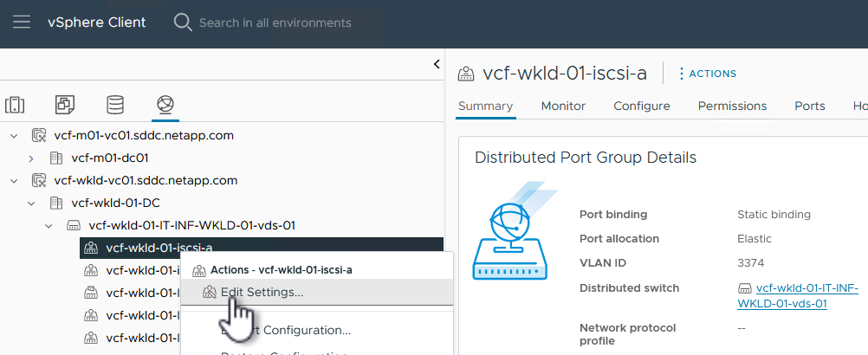Collapse the vcf-wkld-01-IT-INF-WKLD-01-vds-01 switch node
This screenshot has height=355, width=868.
tap(49, 226)
